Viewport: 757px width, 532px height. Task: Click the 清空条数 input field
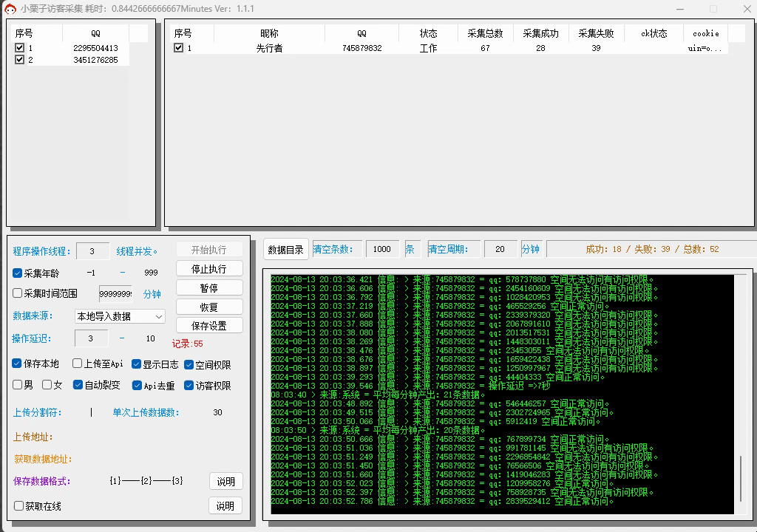(x=382, y=250)
